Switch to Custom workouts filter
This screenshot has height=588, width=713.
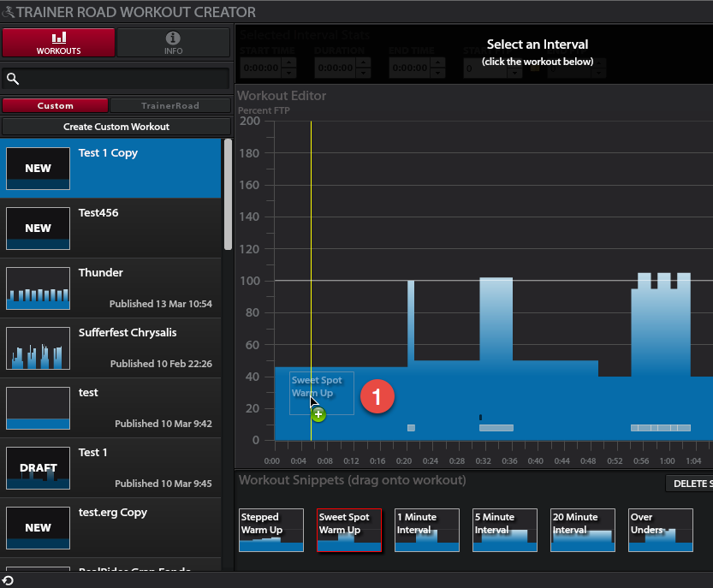(55, 105)
